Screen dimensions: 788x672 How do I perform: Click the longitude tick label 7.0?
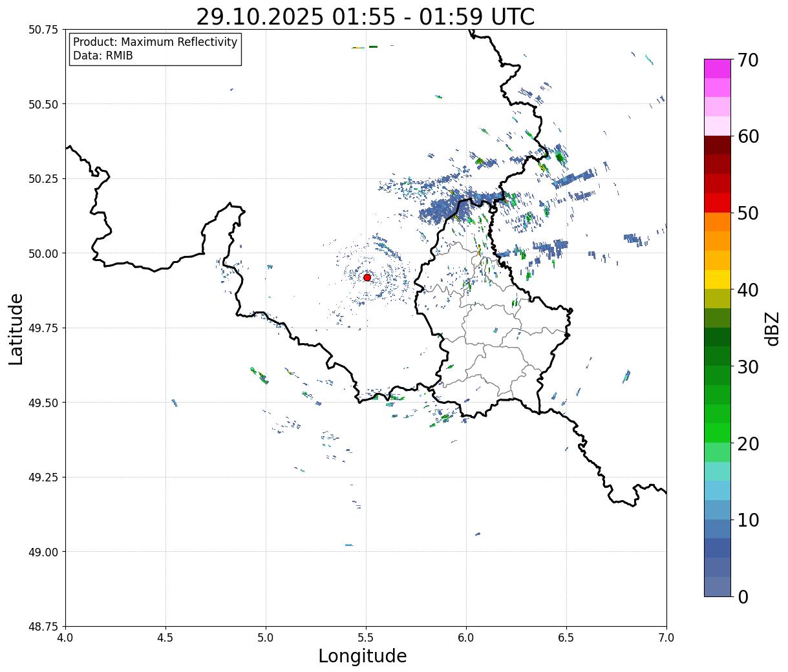click(666, 638)
